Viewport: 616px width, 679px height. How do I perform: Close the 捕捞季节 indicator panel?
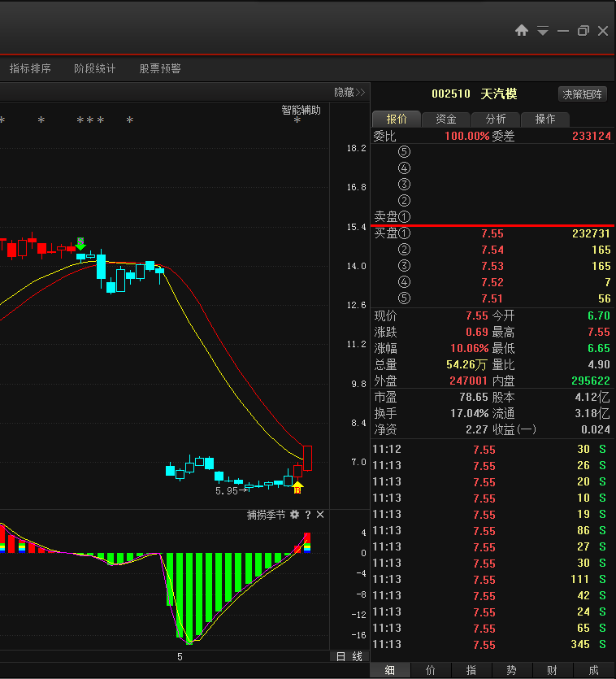(x=320, y=515)
